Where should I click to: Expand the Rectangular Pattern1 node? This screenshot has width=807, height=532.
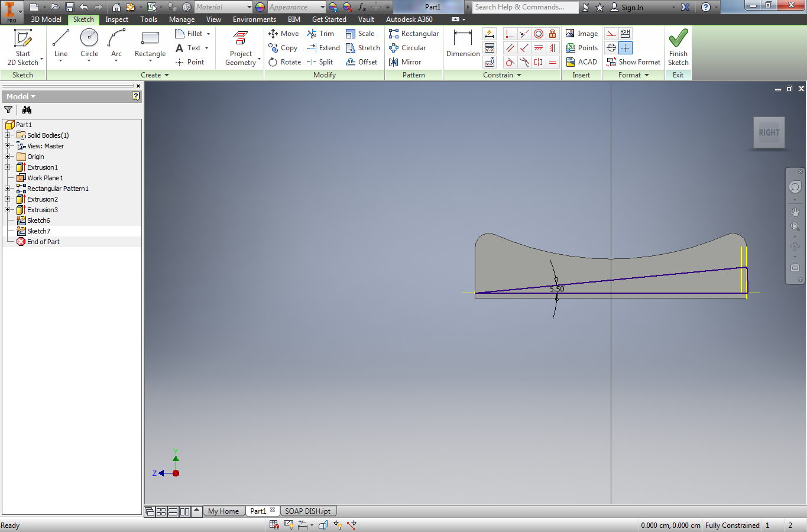[8, 189]
